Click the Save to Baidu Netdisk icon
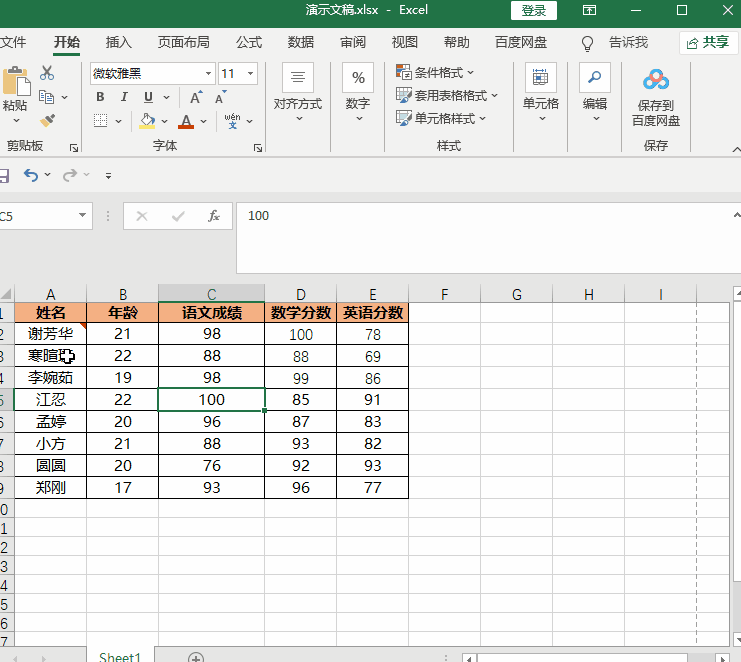The image size is (741, 662). tap(655, 80)
